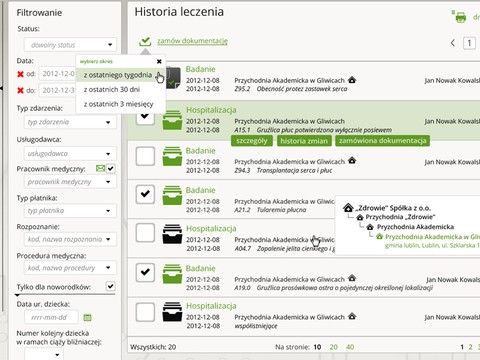Click home icon in Z95.2 Badanie row
This screenshot has height=360, width=480.
pos(352,80)
